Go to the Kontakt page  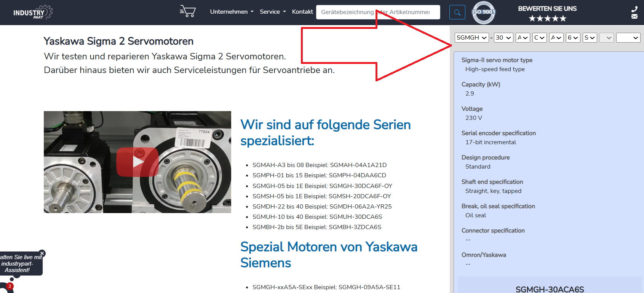click(x=302, y=12)
